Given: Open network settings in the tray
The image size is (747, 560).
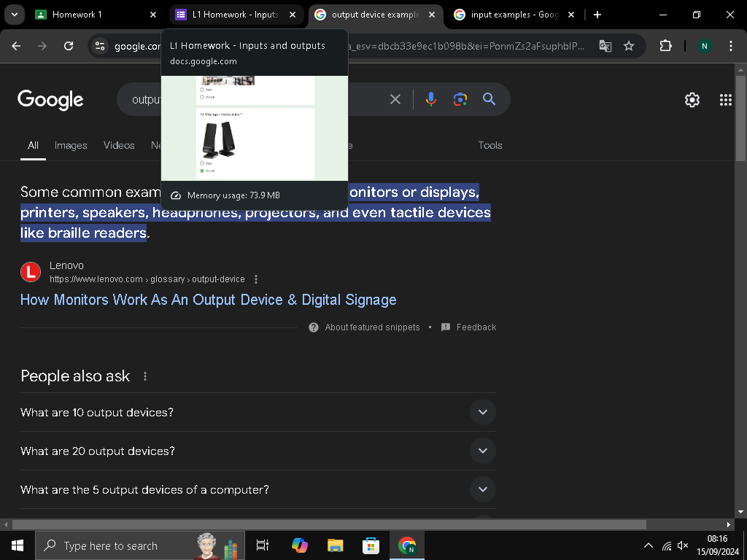Looking at the screenshot, I should [667, 545].
